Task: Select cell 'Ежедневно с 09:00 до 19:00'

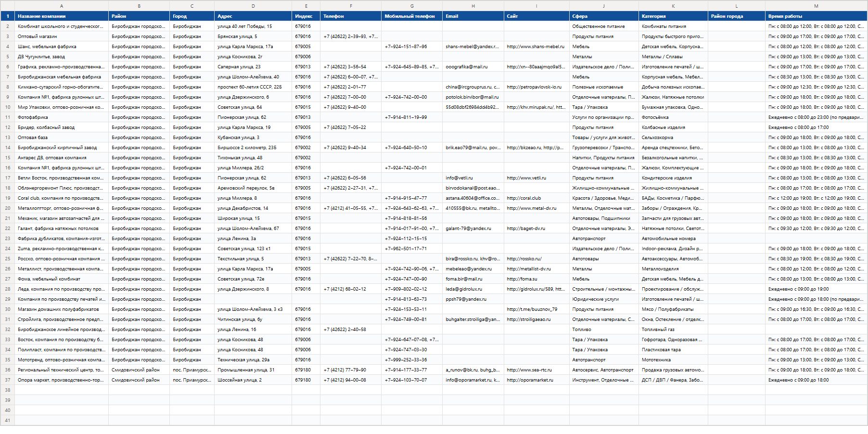Action: pyautogui.click(x=816, y=289)
